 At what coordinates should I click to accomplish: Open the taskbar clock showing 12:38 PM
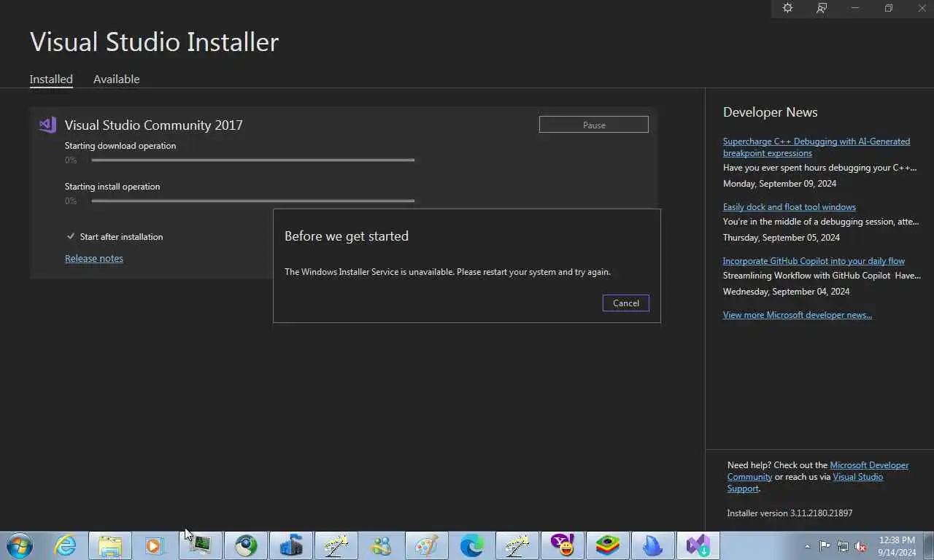[x=898, y=545]
